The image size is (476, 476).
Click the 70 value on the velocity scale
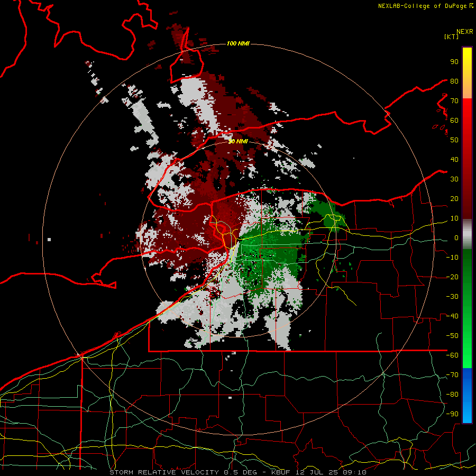coord(454,101)
